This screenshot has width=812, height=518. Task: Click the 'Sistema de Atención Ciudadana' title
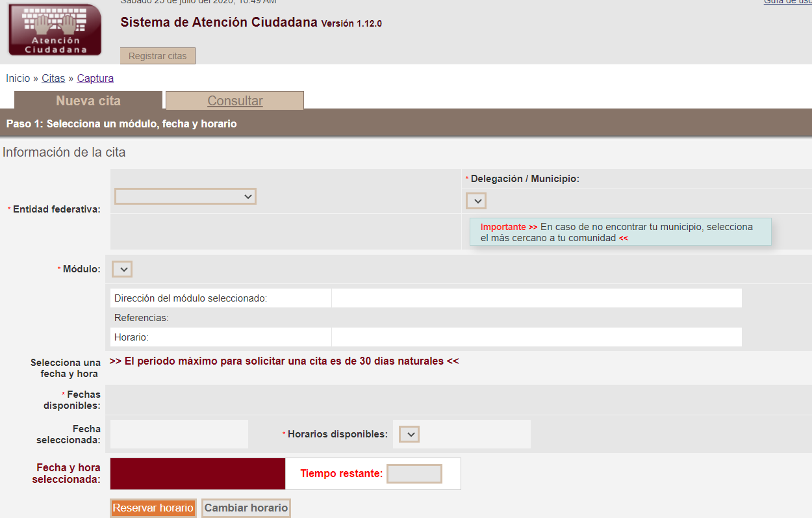(x=220, y=22)
